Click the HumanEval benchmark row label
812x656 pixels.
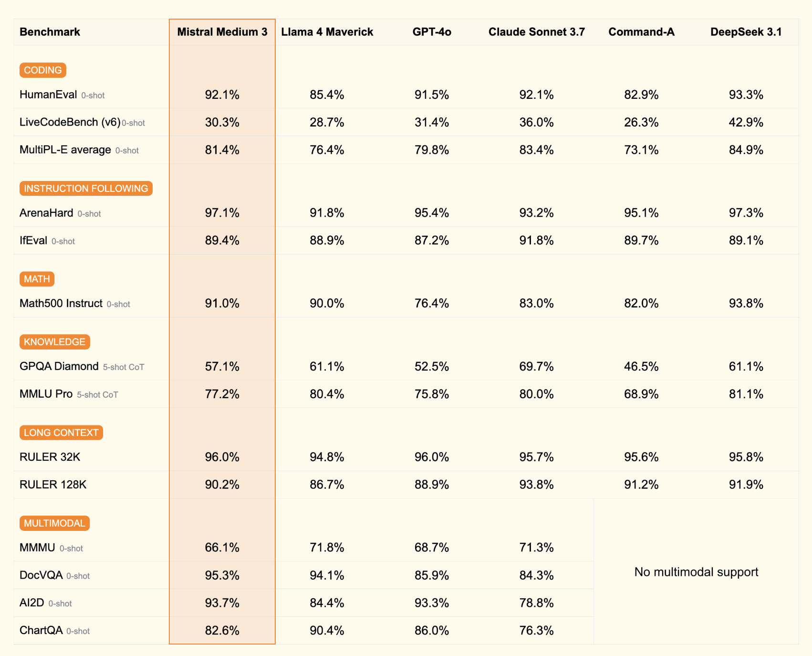click(48, 95)
